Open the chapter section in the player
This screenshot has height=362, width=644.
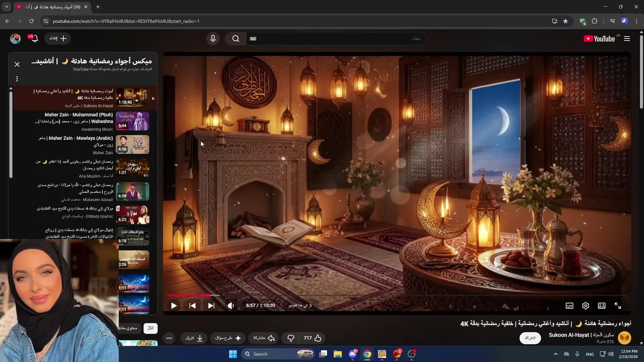coord(300,306)
